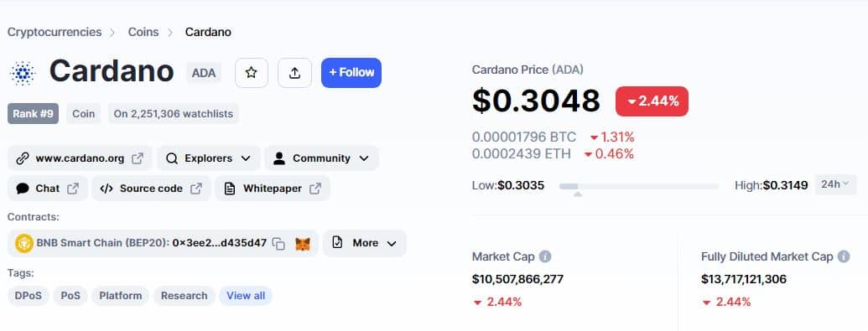
Task: Go to Cryptocurrencies breadcrumb
Action: (55, 32)
